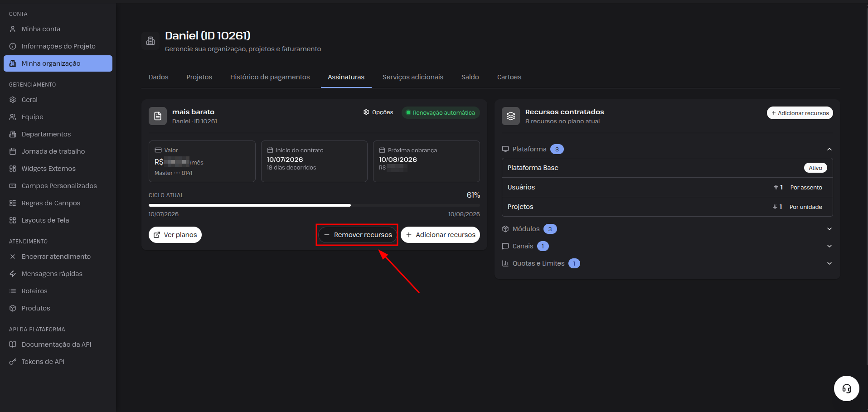Expand the Módulos section
The image size is (868, 412).
coord(829,229)
